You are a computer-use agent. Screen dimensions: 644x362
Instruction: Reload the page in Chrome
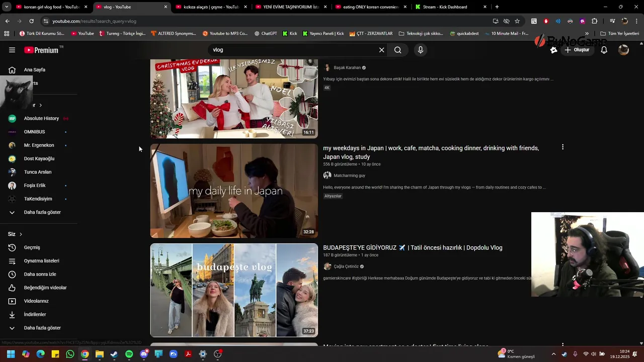[x=31, y=21]
